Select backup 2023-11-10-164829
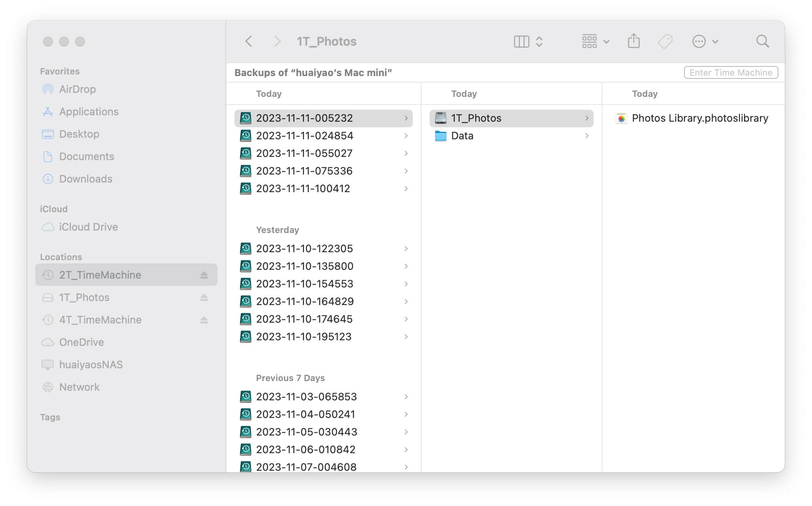 pos(323,301)
